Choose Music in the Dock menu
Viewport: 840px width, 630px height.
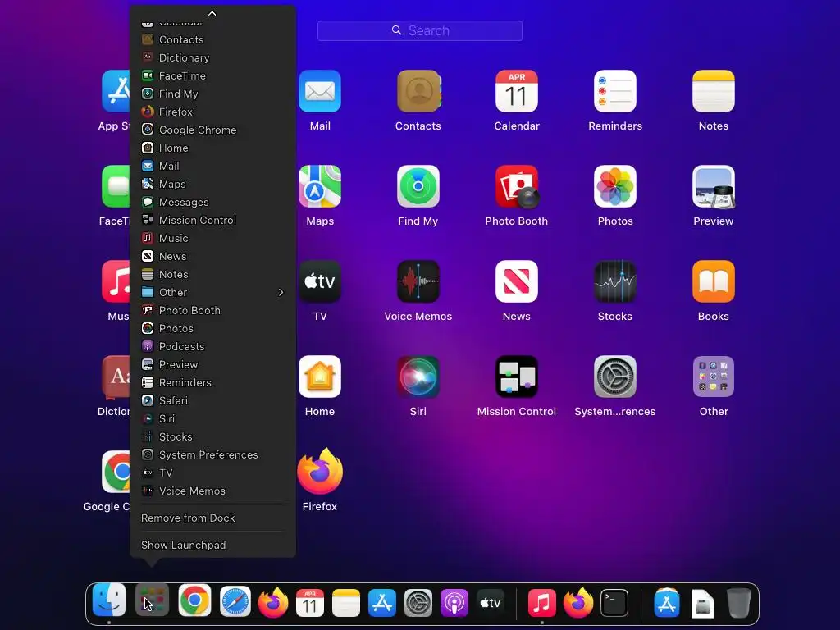click(212, 239)
